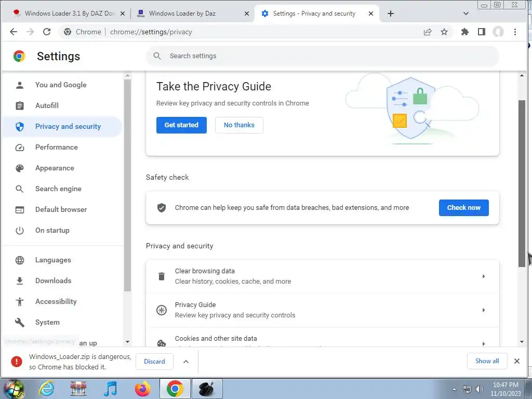Open the black hat app in taskbar
Screen dimensions: 532x399
tap(207, 389)
